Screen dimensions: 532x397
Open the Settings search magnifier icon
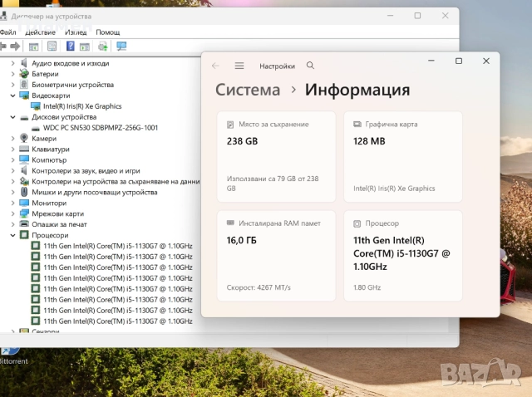310,66
